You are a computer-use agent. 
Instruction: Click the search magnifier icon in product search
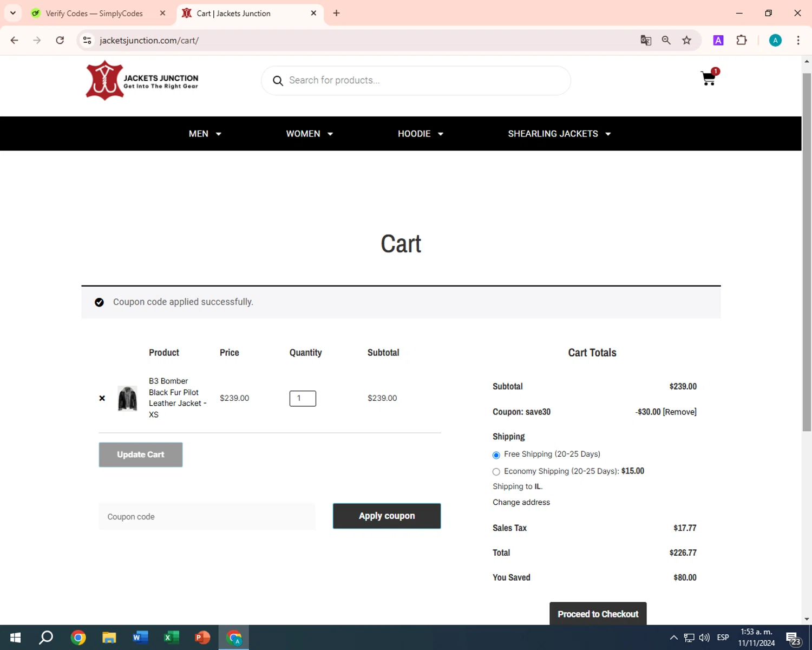coord(278,81)
